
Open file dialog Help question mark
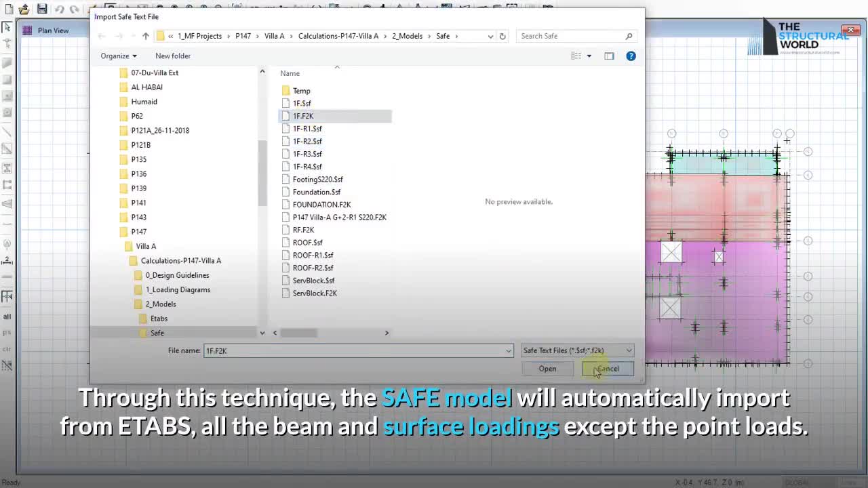click(x=631, y=56)
